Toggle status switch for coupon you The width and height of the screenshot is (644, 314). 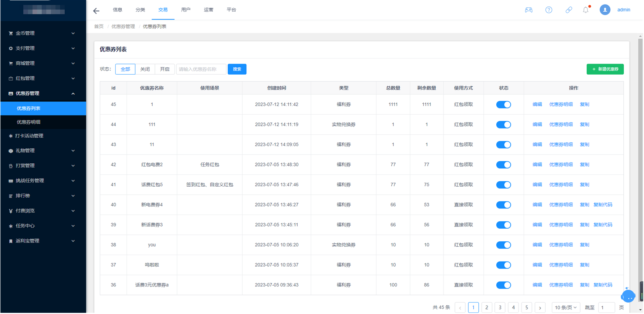[x=503, y=245]
